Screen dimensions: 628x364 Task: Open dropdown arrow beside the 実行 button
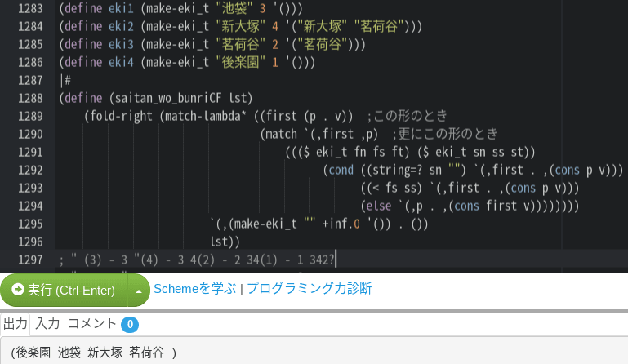pyautogui.click(x=139, y=291)
